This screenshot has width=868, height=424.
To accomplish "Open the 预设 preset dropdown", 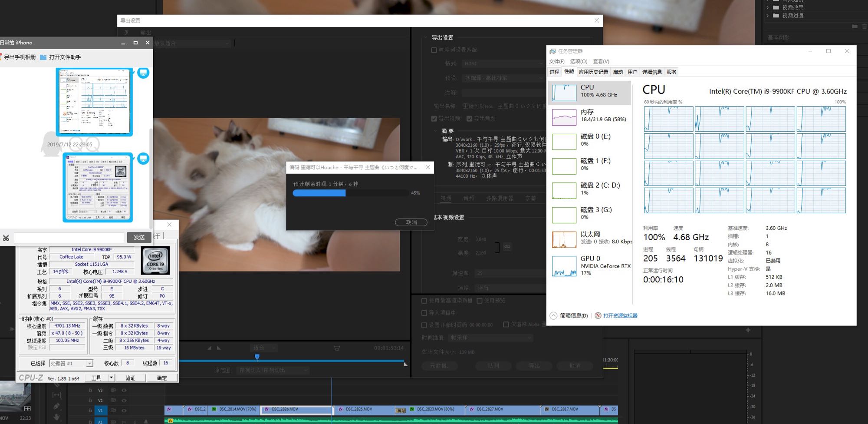I will coord(503,78).
